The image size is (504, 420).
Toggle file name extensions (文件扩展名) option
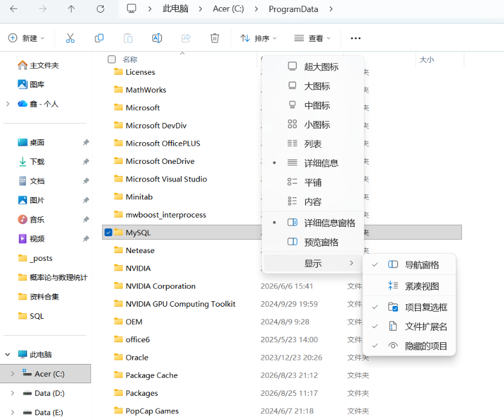point(409,327)
